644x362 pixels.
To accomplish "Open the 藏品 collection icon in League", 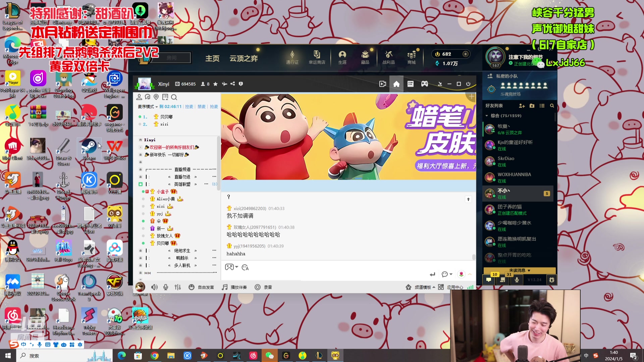I will 365,57.
